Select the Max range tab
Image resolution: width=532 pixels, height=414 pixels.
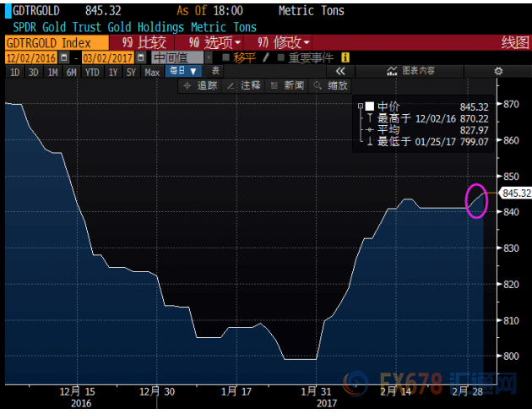point(152,72)
